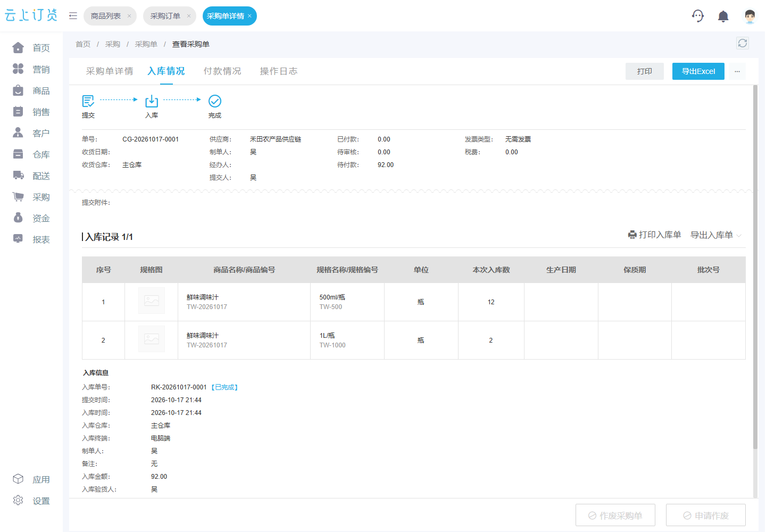
Task: Open 销售 in sidebar
Action: pyautogui.click(x=31, y=112)
